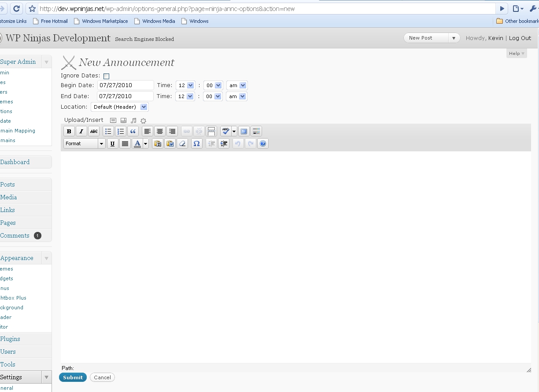Open the editor help icon
This screenshot has width=539, height=392.
coord(263,143)
